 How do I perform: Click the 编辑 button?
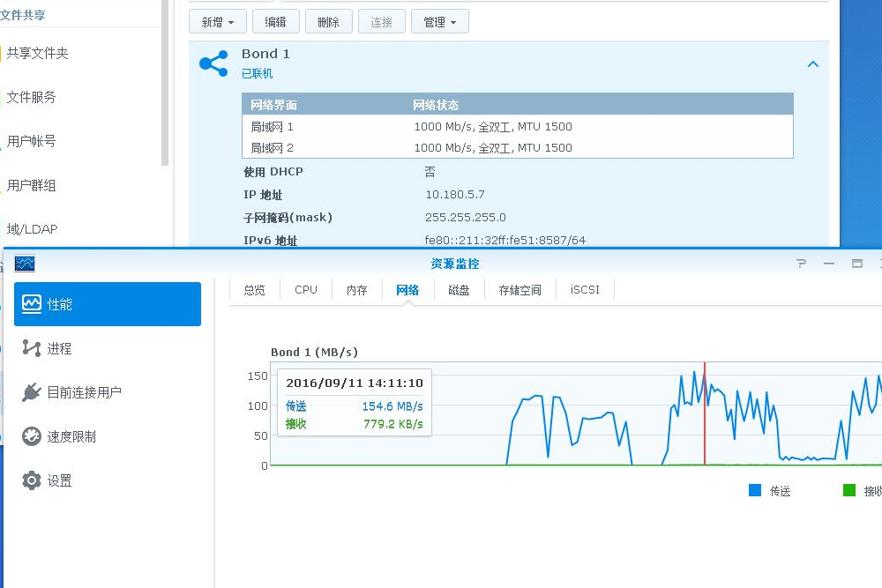[x=275, y=21]
